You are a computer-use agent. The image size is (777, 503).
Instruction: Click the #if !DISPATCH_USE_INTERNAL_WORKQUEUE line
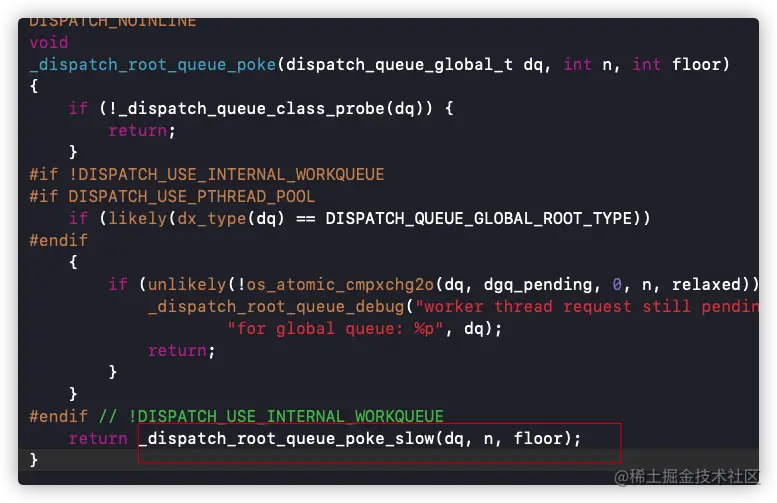(x=207, y=174)
